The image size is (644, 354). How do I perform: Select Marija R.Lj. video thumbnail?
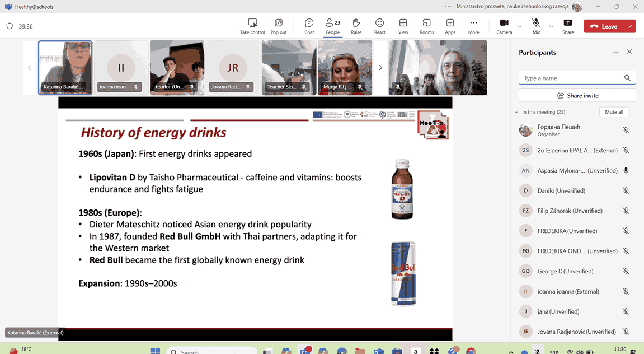point(345,68)
